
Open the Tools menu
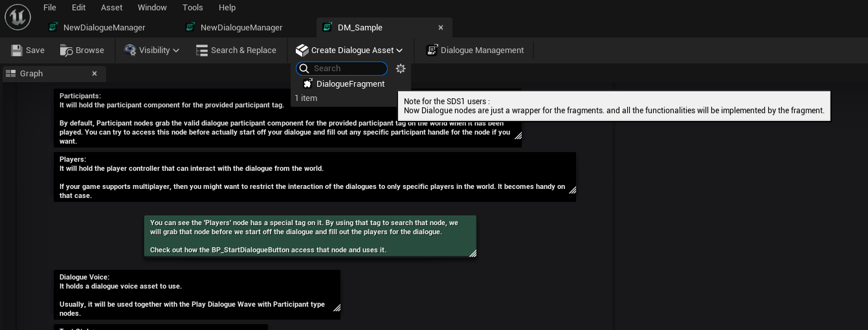point(192,8)
